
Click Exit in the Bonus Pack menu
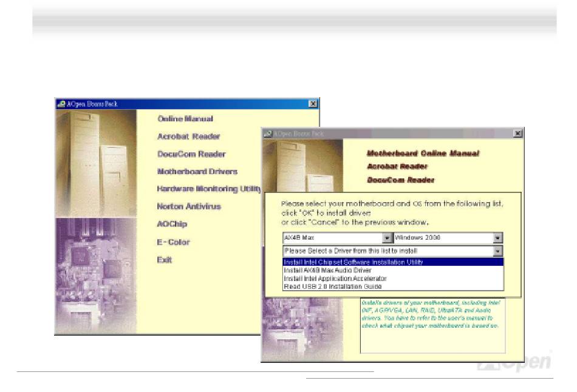point(164,260)
